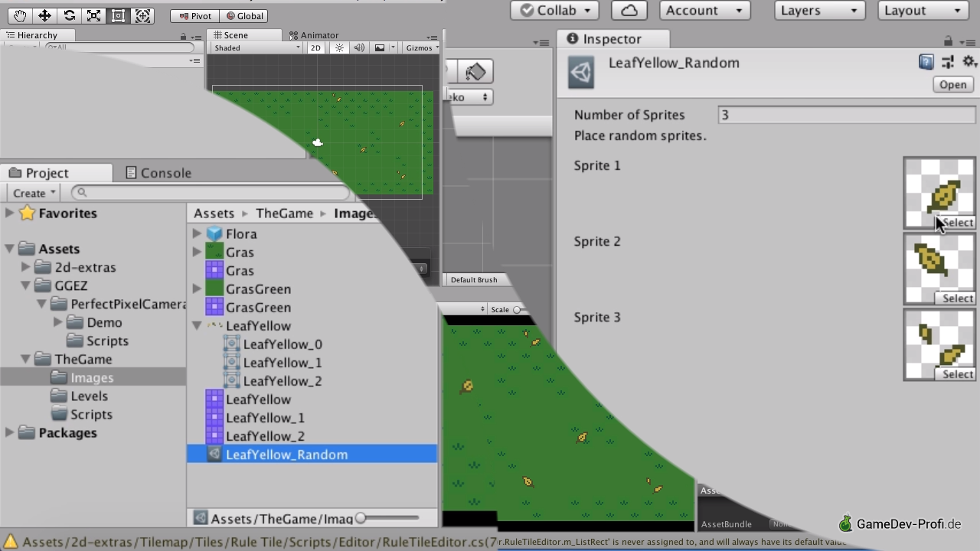The width and height of the screenshot is (980, 551).
Task: Expand the Packages folder
Action: (9, 432)
